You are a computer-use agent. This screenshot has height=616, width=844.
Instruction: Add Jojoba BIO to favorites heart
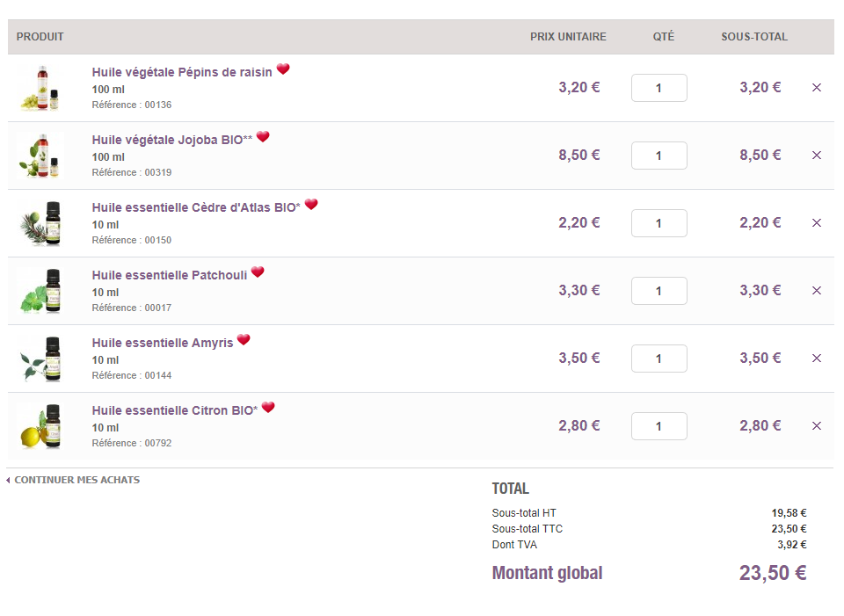263,137
